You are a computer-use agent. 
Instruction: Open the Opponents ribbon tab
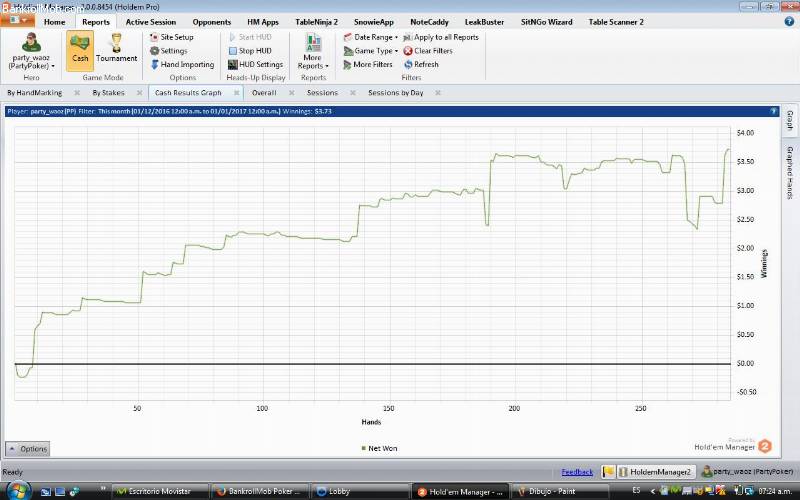[212, 22]
